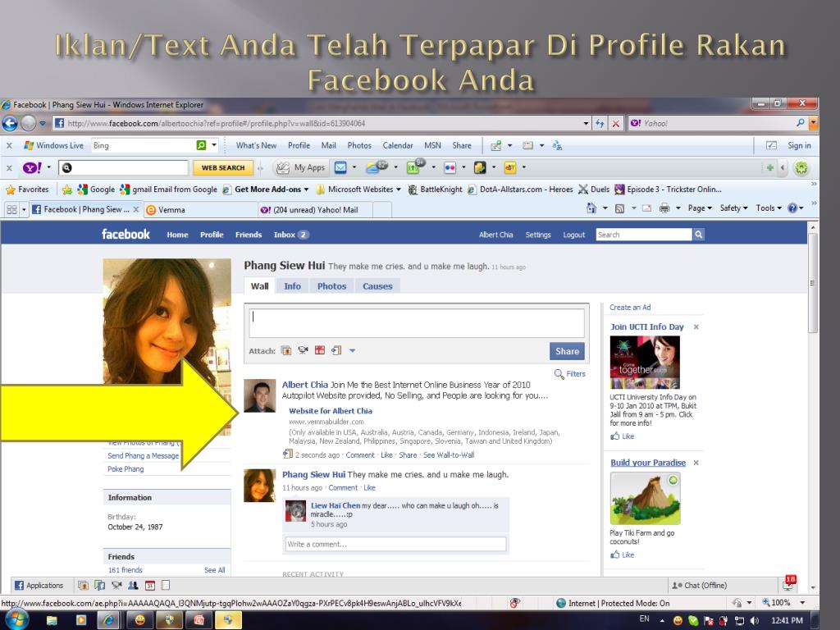Viewport: 840px width, 630px height.
Task: Click the Facebook search magnifier button
Action: (x=699, y=235)
